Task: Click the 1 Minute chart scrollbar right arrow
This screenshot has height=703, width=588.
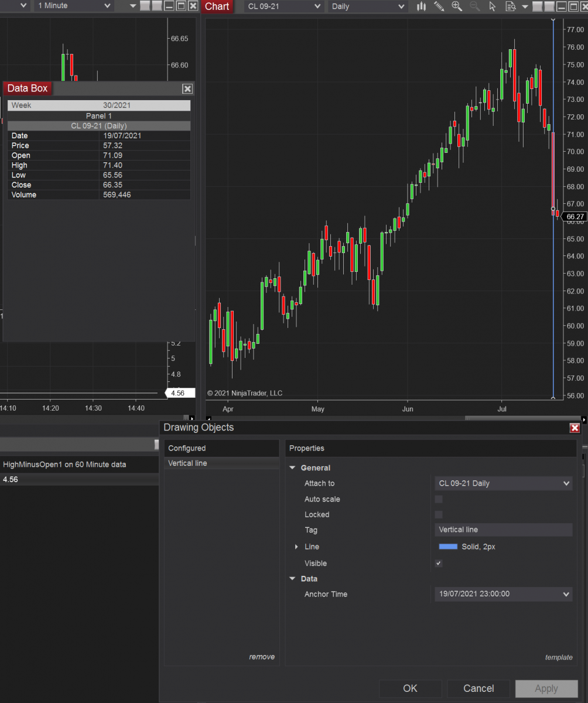Action: pyautogui.click(x=192, y=419)
